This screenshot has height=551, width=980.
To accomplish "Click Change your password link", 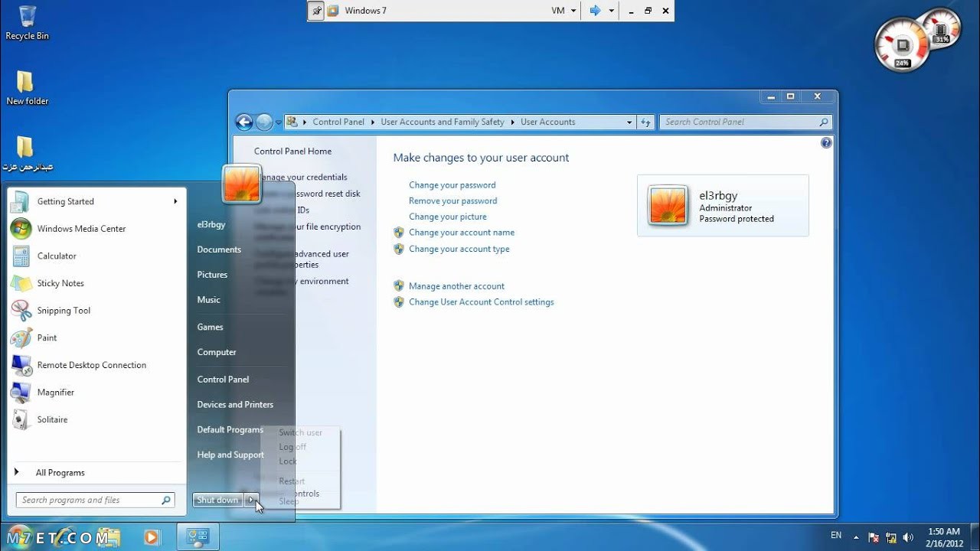I will pyautogui.click(x=452, y=185).
